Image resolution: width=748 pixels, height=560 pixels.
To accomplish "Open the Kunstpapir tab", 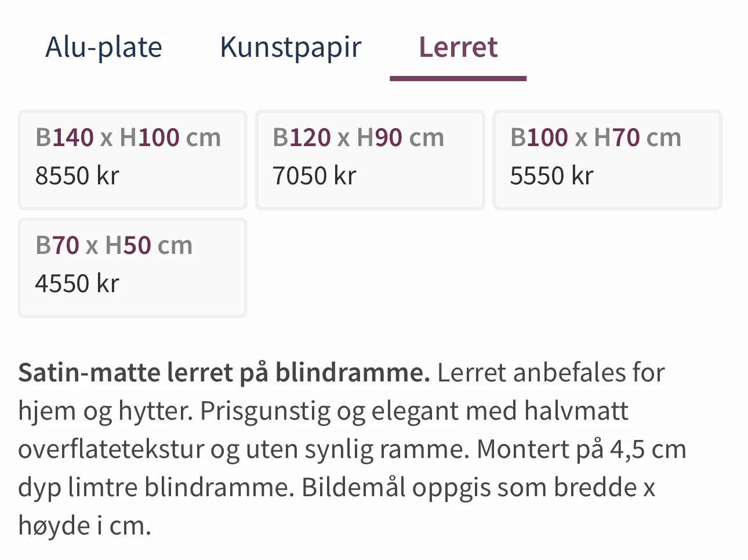I will pos(291,48).
